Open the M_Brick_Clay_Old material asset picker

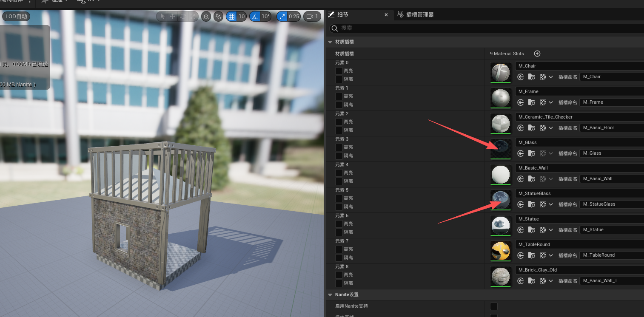pyautogui.click(x=579, y=270)
